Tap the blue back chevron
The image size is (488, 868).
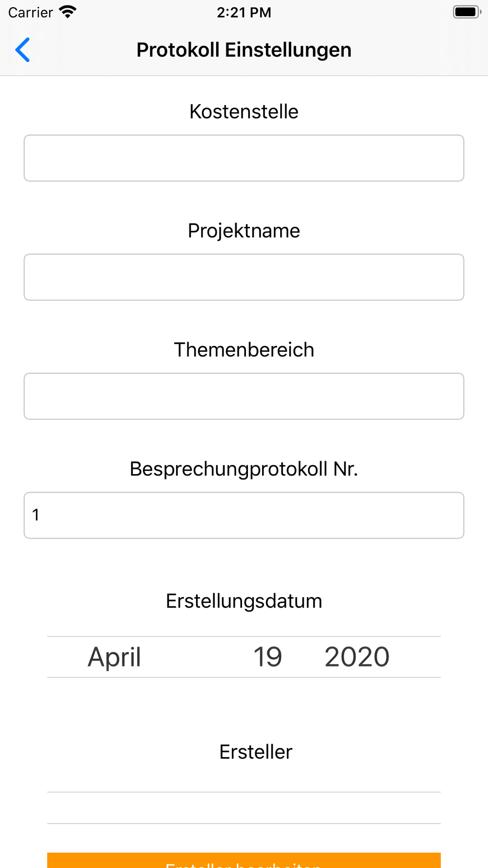[22, 50]
